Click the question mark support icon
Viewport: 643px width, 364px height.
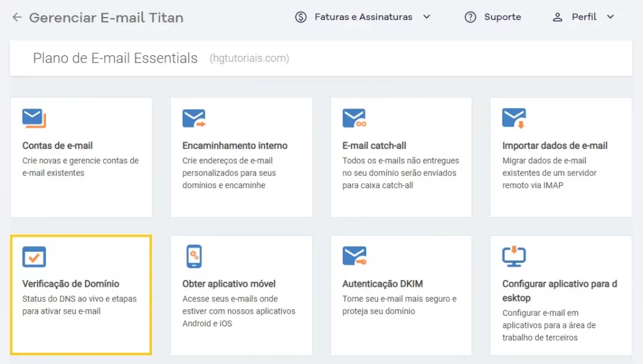coord(470,17)
